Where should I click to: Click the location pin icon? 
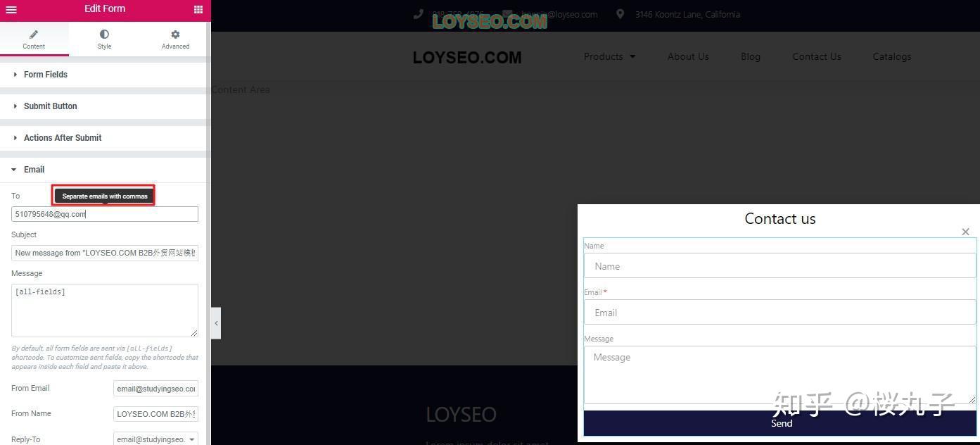click(620, 14)
